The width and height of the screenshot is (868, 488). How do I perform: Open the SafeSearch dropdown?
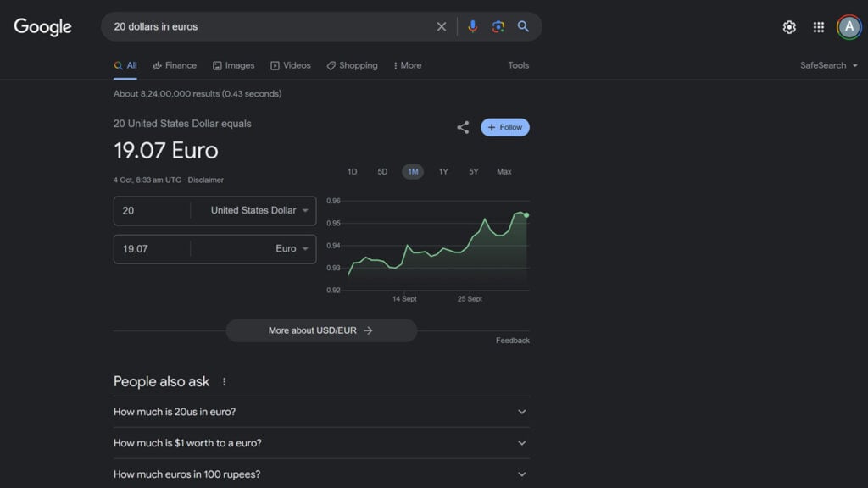[829, 65]
